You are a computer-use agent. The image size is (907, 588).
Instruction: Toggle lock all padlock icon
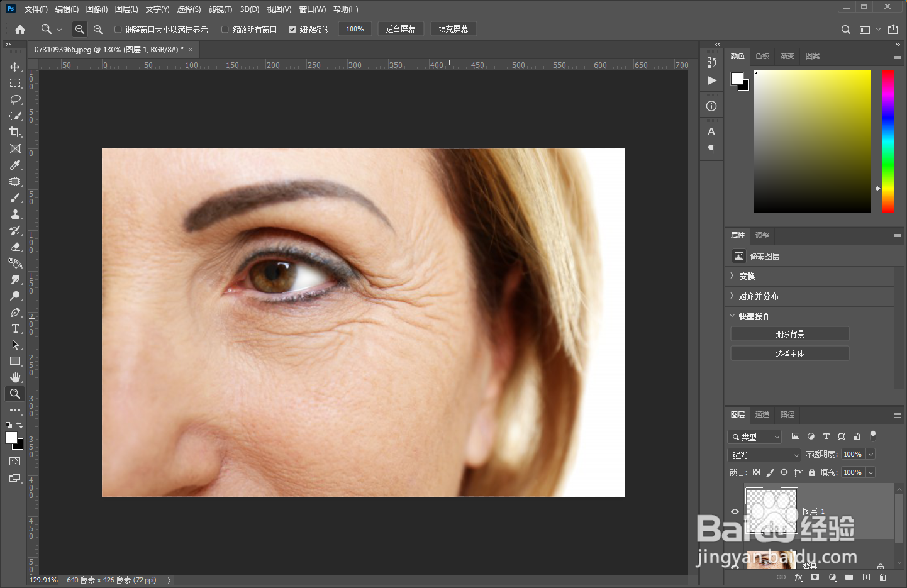[812, 472]
